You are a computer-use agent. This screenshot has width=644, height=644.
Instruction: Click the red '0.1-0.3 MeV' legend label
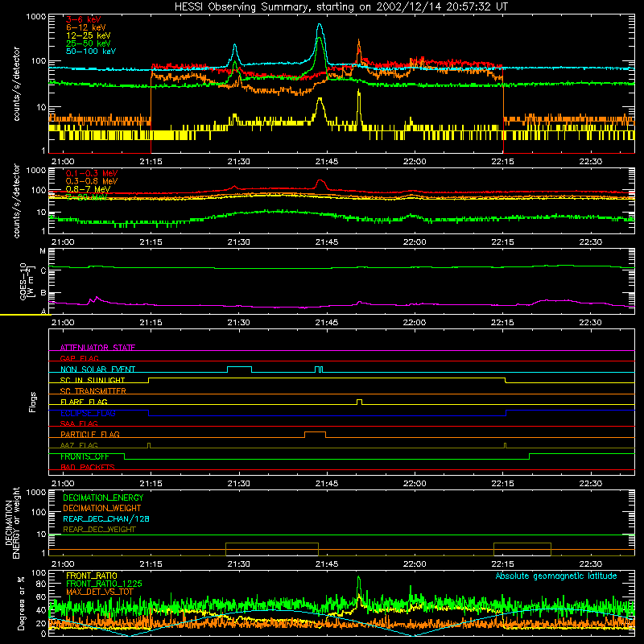click(92, 173)
